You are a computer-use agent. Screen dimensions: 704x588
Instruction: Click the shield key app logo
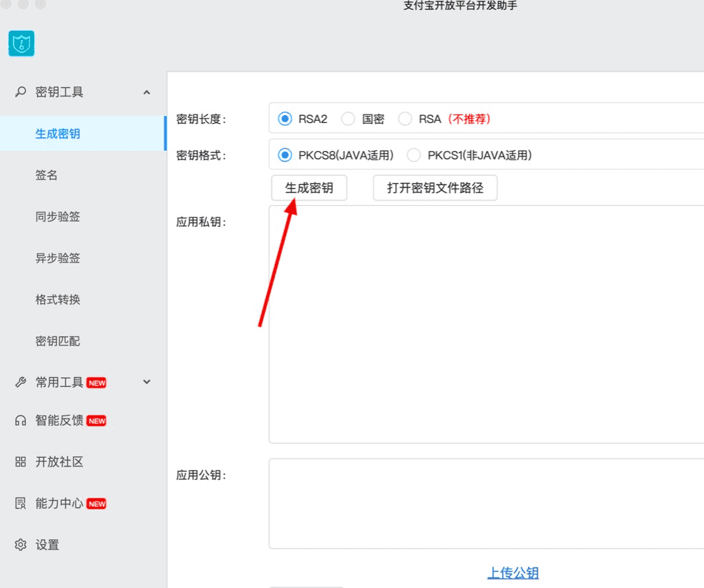21,44
